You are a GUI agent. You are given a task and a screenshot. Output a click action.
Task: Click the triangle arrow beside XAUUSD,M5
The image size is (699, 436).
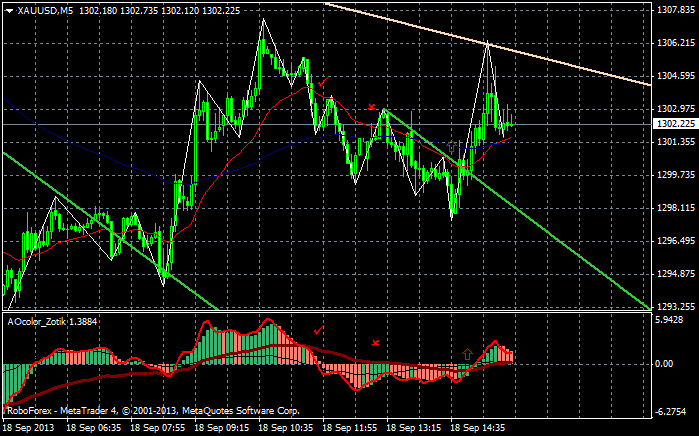(x=9, y=11)
